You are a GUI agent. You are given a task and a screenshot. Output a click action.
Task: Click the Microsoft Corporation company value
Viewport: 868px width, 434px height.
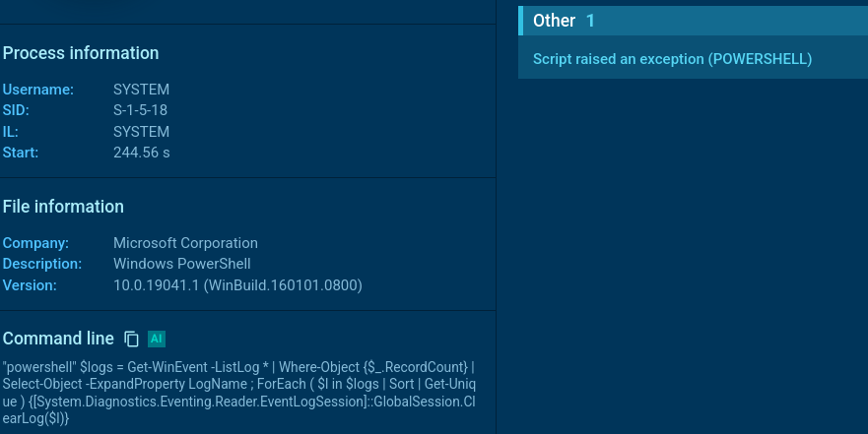(185, 243)
